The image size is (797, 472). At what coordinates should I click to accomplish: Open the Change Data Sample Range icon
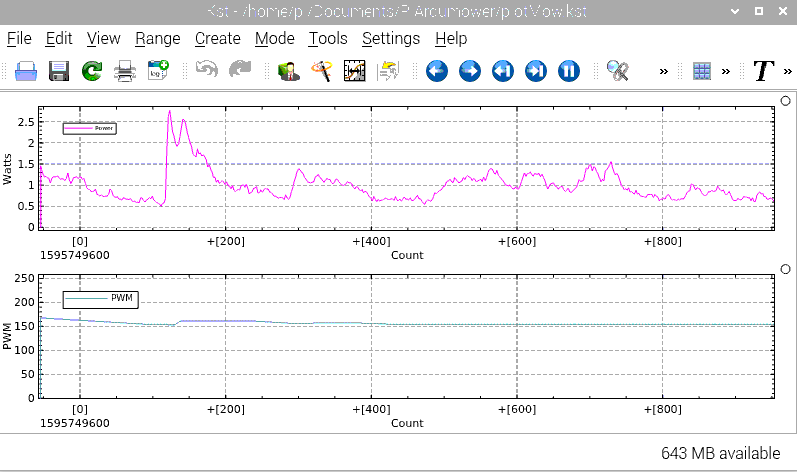point(355,71)
